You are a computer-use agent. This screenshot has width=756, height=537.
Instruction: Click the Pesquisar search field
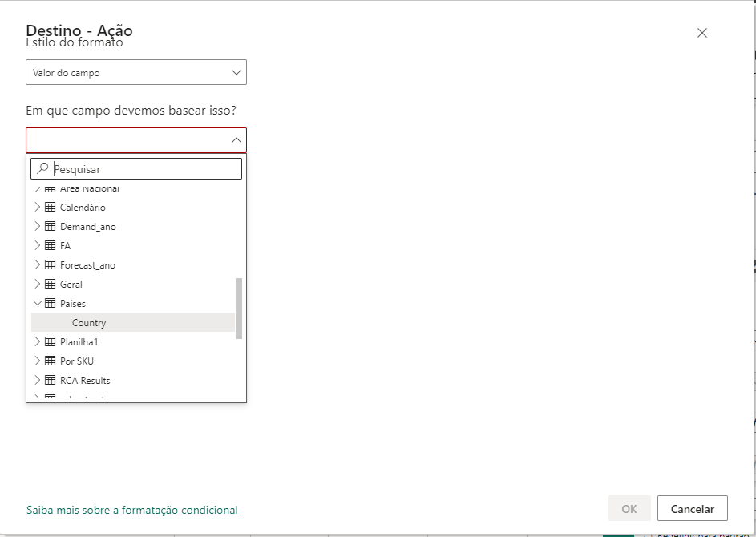136,169
